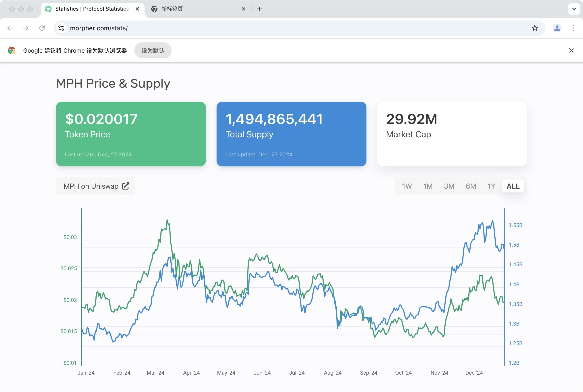
Task: Switch to the Statistics | Protocol Statistics tab
Action: [x=93, y=9]
